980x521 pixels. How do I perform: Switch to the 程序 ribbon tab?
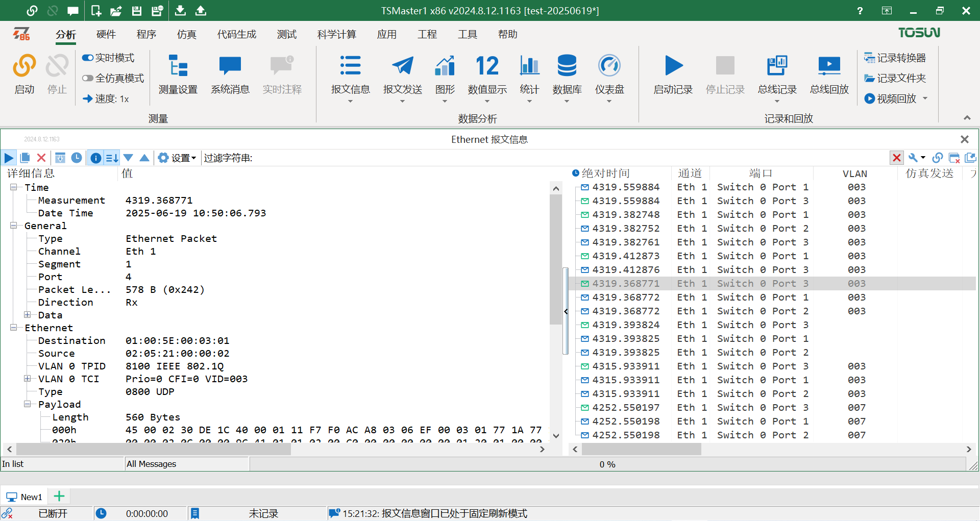click(146, 34)
